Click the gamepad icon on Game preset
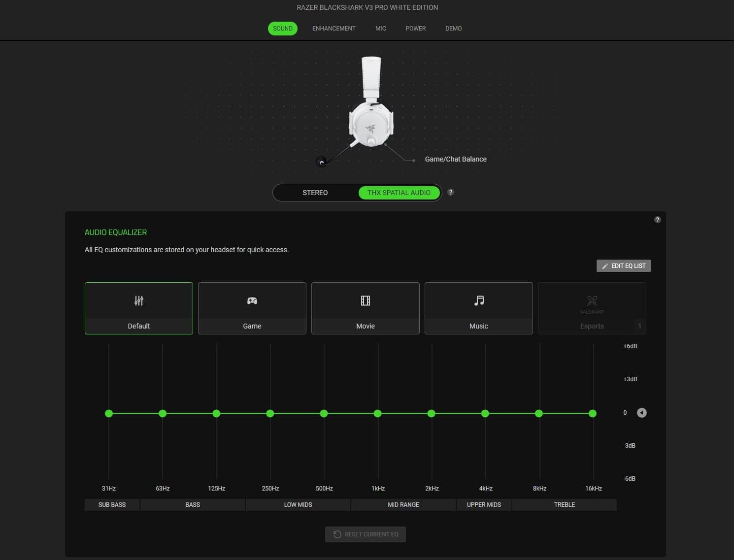The height and width of the screenshot is (560, 734). point(252,300)
